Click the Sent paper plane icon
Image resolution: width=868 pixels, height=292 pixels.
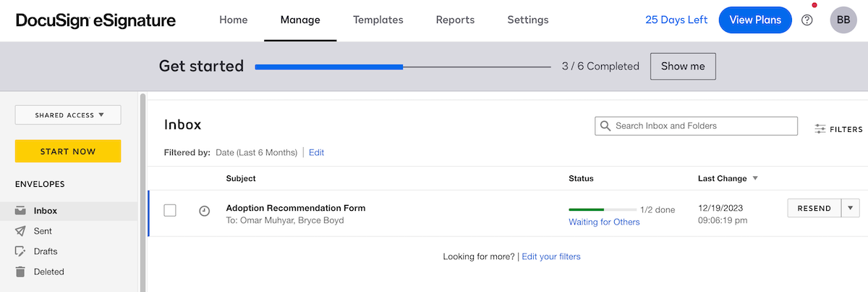click(20, 231)
